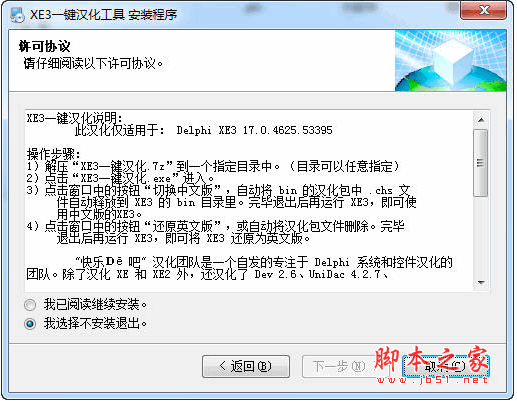Click the 下一步(N) next button
517x401 pixels.
click(x=339, y=366)
